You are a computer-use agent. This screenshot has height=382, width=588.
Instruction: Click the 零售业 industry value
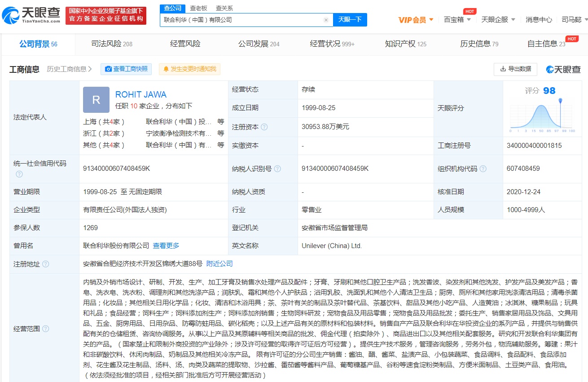pos(312,209)
